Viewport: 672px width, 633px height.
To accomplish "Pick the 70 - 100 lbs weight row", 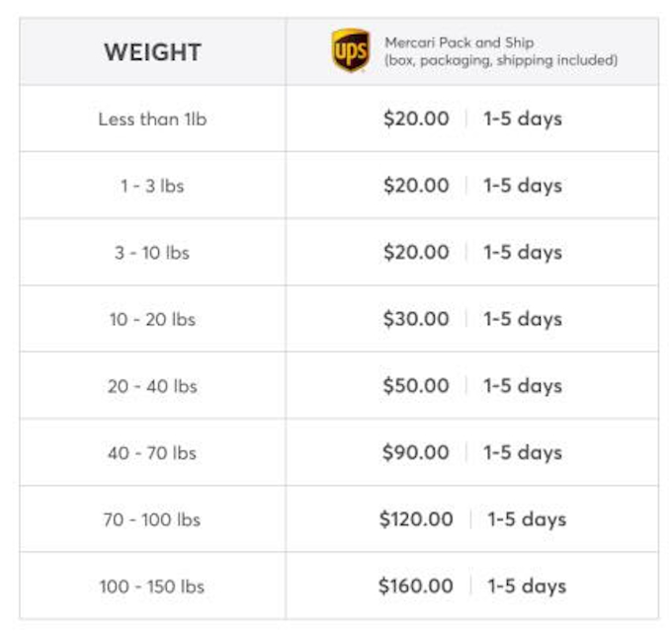I will 152,519.
